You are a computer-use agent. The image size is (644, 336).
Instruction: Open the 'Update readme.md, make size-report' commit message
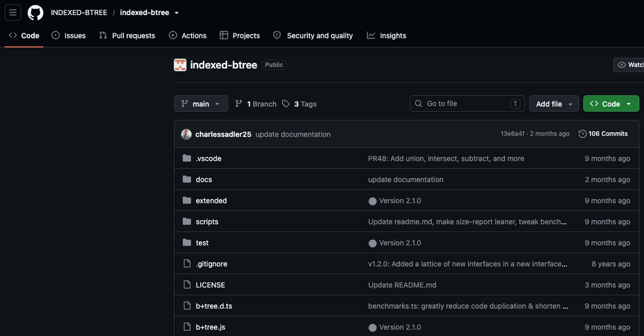click(x=467, y=222)
